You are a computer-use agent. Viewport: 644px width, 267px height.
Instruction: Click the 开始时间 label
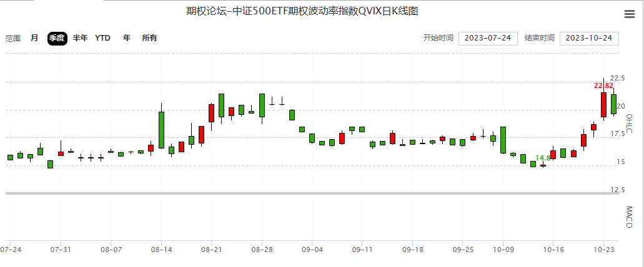[438, 38]
